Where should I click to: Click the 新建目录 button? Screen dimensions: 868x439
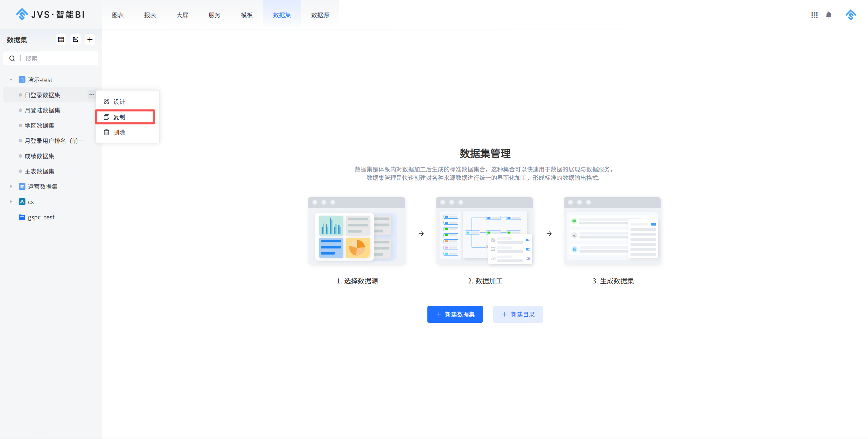(518, 314)
